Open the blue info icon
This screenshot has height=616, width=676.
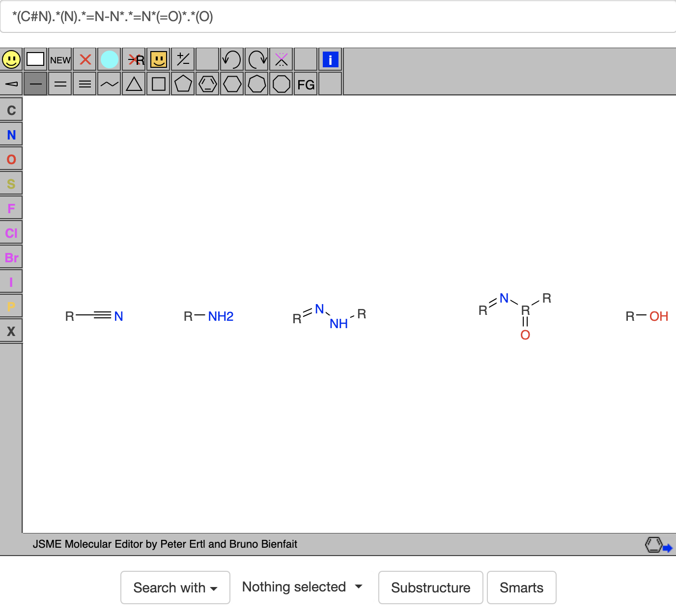330,60
